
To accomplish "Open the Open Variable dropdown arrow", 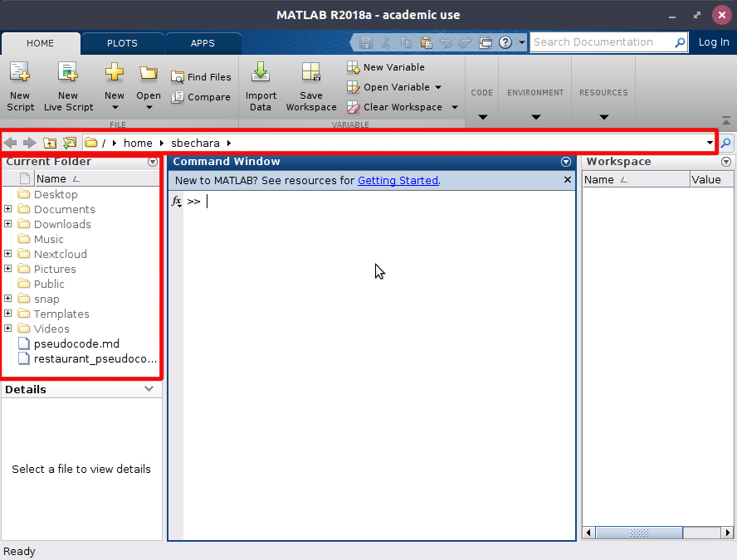I will click(x=438, y=87).
